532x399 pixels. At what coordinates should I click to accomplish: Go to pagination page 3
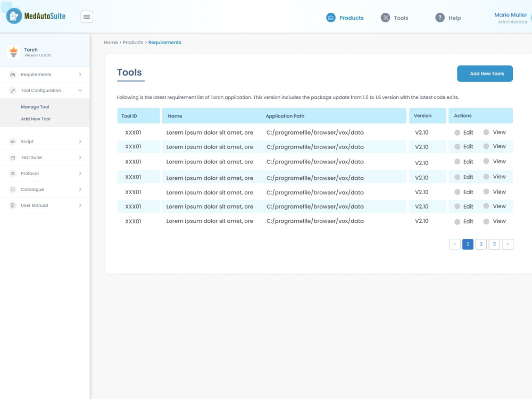[x=494, y=244]
